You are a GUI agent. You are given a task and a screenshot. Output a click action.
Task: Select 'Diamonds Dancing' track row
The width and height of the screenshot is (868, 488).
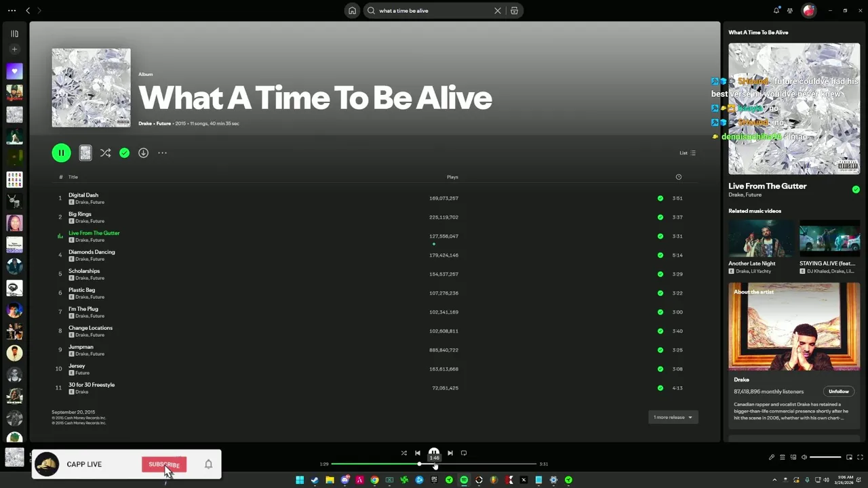[x=375, y=255]
